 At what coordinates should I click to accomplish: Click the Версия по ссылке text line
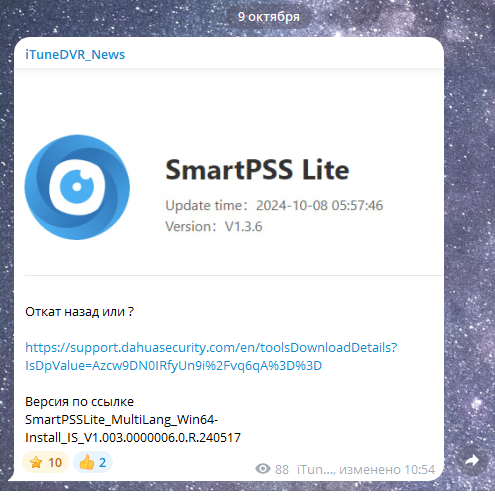click(x=79, y=402)
